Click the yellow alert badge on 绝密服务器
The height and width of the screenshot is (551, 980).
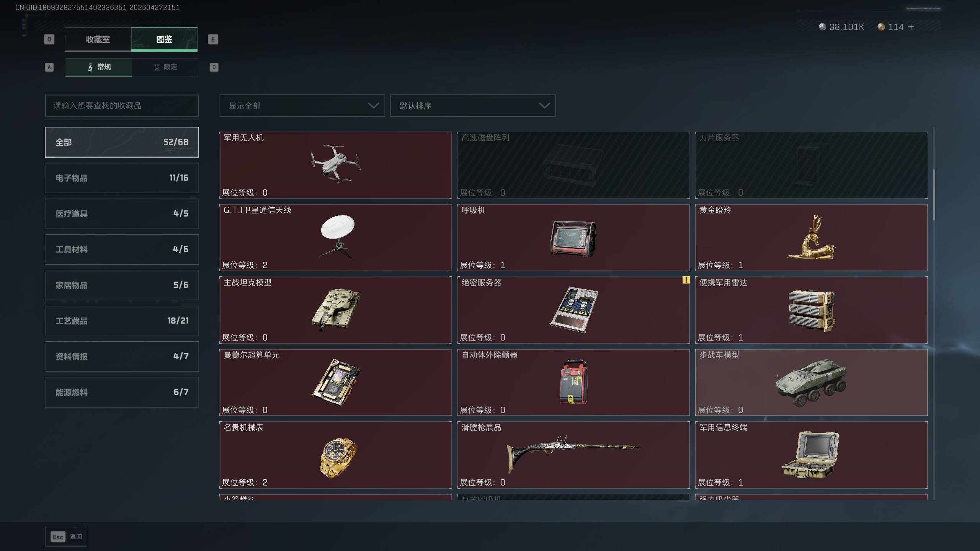tap(686, 280)
